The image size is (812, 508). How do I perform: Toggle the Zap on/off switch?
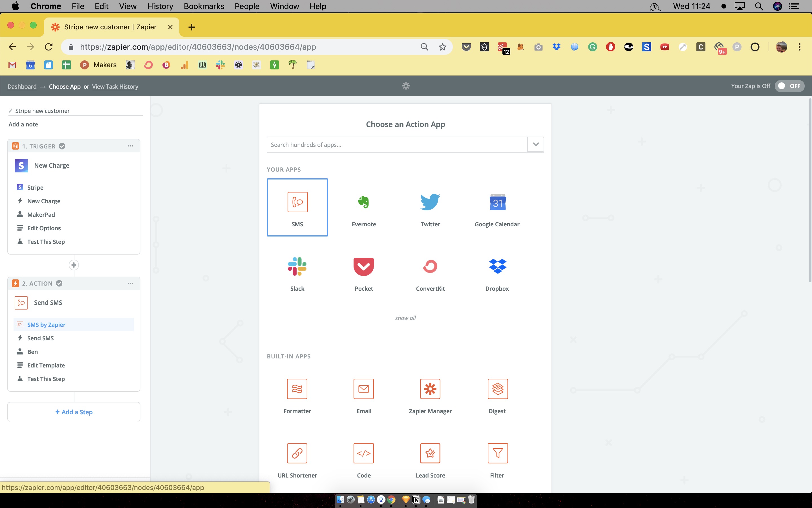pos(789,86)
